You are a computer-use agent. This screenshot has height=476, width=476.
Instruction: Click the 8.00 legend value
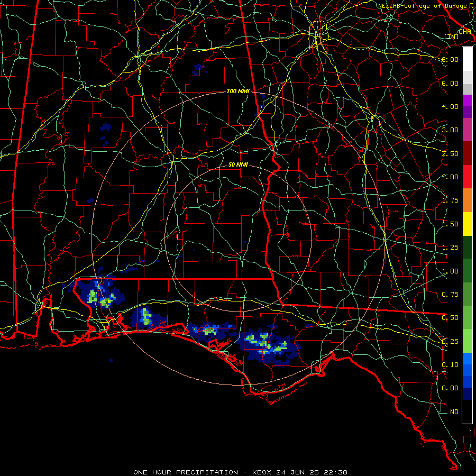pyautogui.click(x=450, y=59)
